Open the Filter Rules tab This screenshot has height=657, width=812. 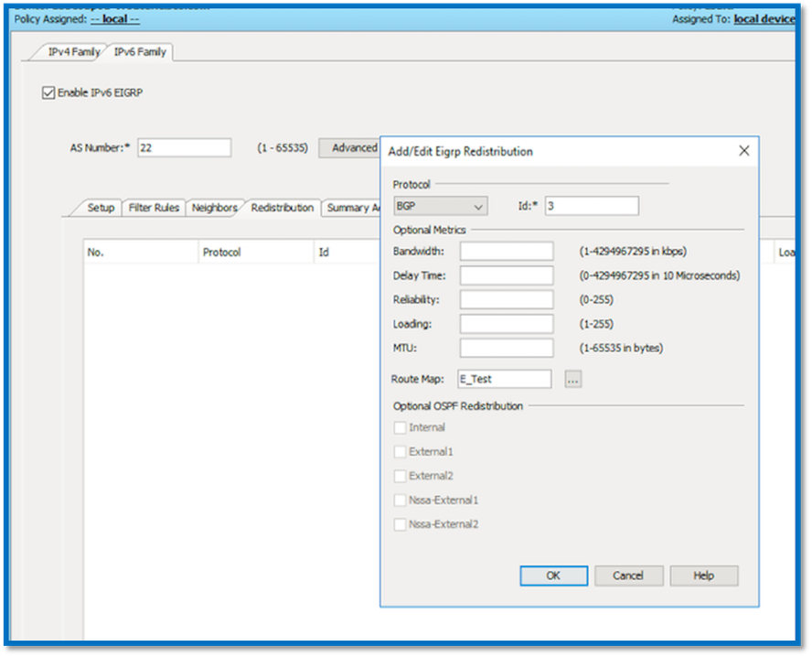(154, 208)
